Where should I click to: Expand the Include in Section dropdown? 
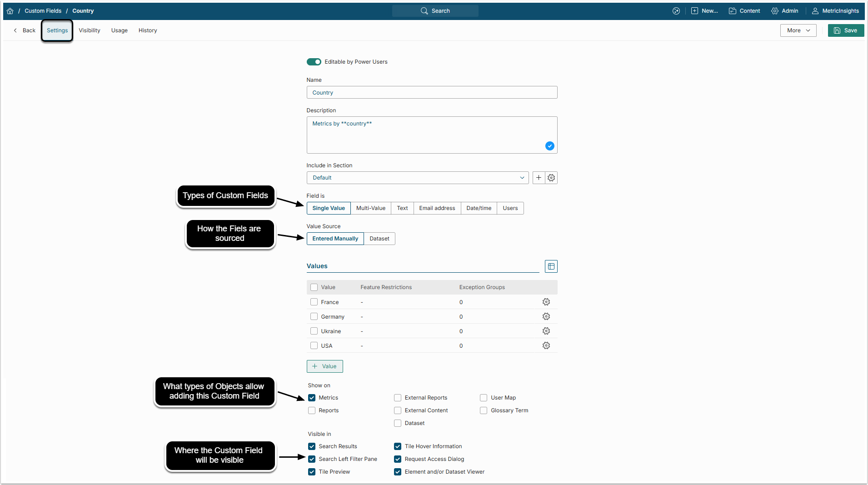(417, 178)
